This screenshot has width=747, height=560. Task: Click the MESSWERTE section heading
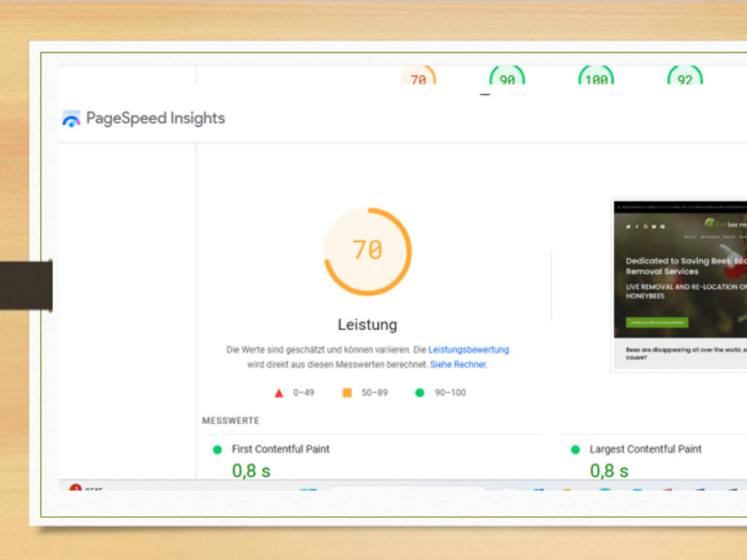click(x=231, y=420)
